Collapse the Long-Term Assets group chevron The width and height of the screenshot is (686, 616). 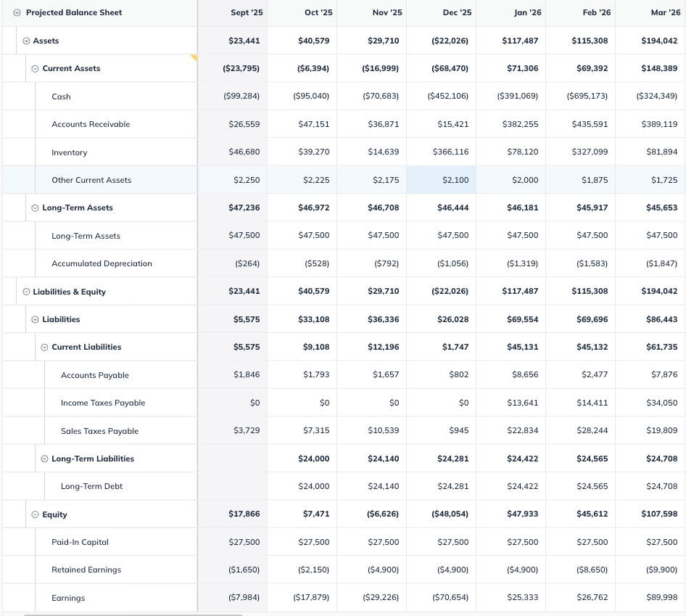point(35,208)
